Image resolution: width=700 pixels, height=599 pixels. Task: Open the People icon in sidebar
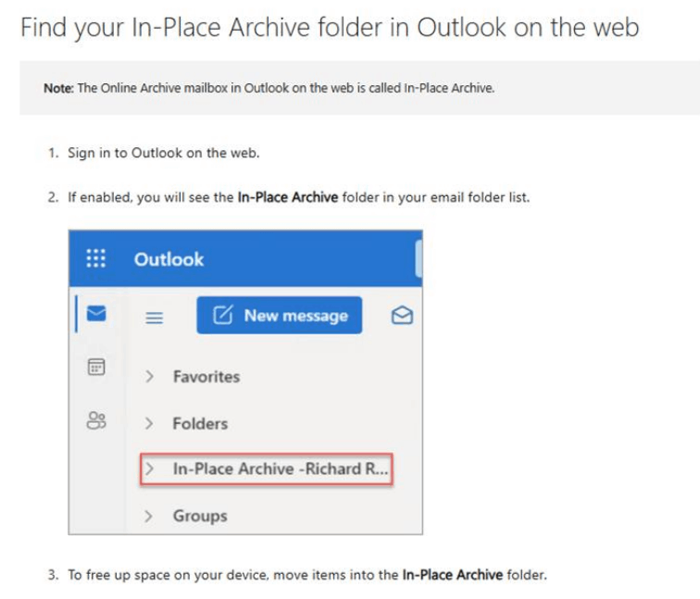coord(96,420)
